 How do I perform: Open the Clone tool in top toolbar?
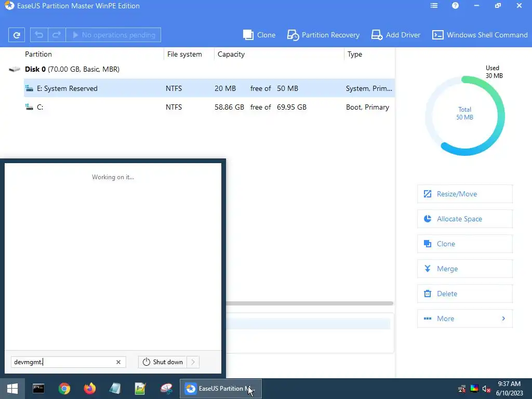[259, 35]
